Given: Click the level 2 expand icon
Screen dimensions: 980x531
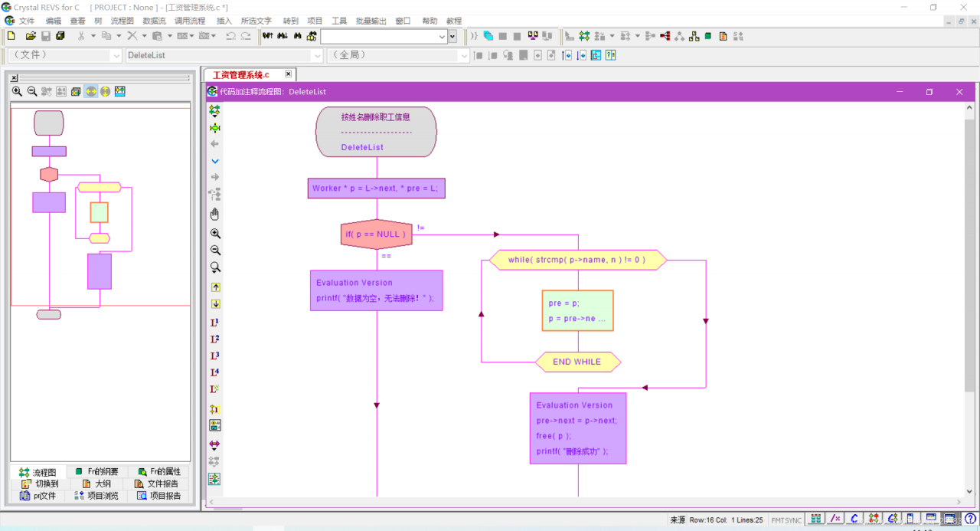Looking at the screenshot, I should coord(215,339).
